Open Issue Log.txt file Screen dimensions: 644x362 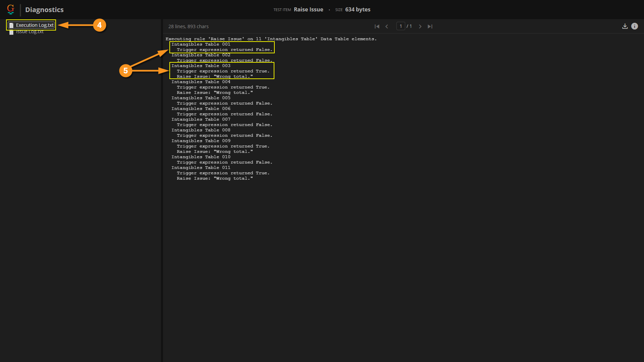click(x=30, y=32)
